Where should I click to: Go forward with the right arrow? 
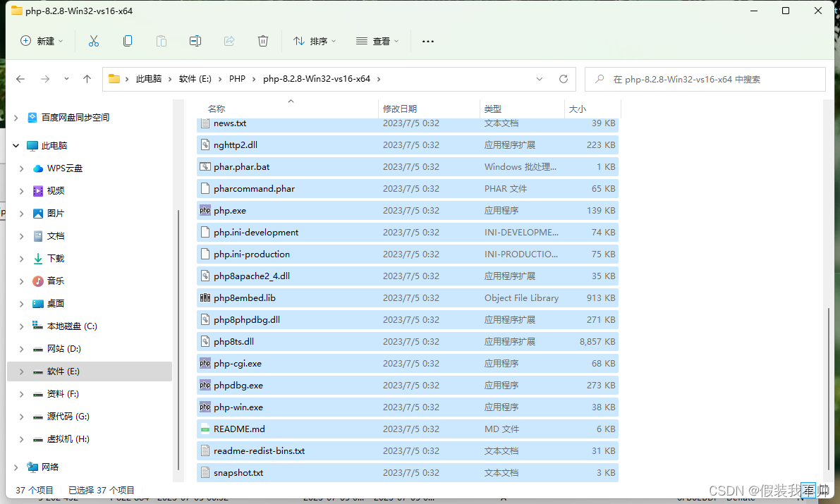point(45,79)
